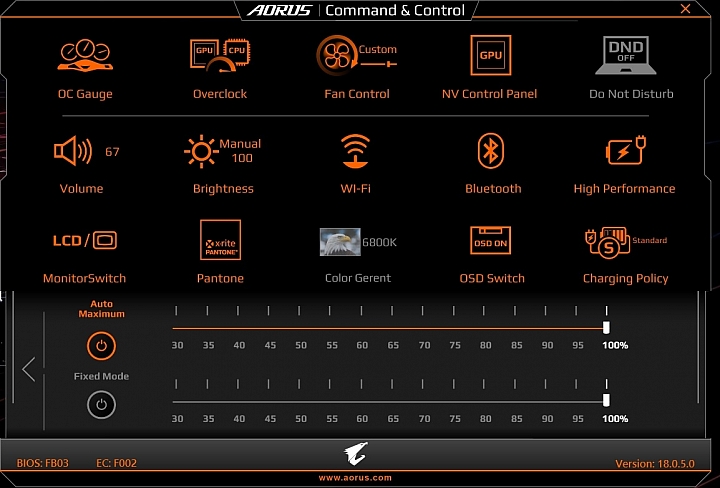The image size is (720, 488).
Task: Click the "Do Not Disturb" label
Action: click(631, 94)
